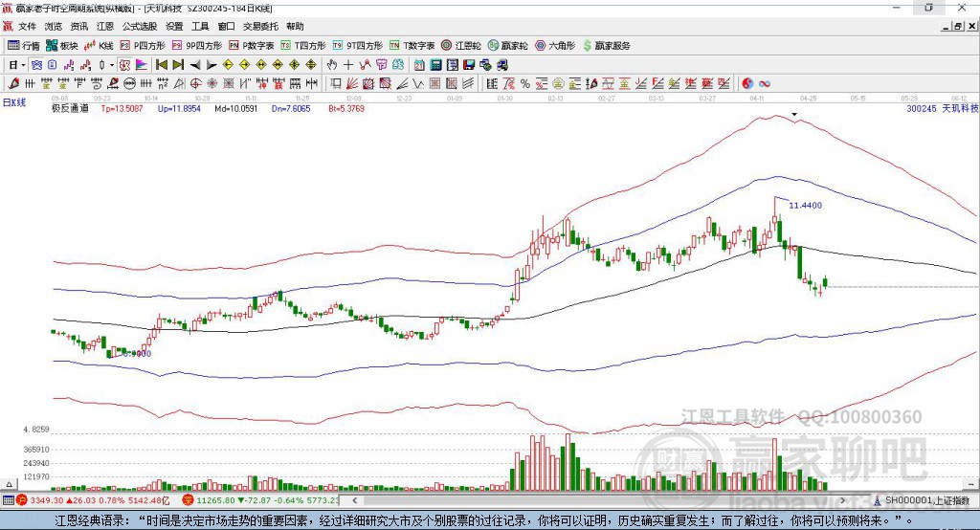
Task: Click the blue infinity icon
Action: pyautogui.click(x=765, y=84)
